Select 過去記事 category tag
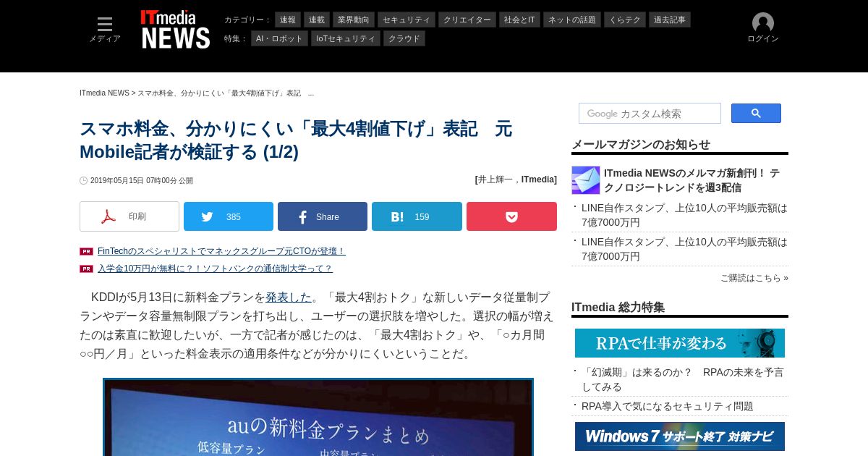 point(670,20)
